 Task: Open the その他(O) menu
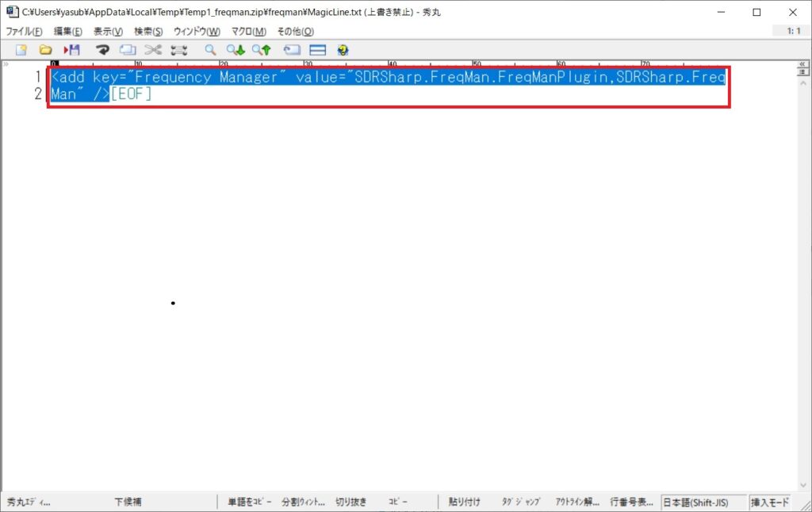[295, 32]
